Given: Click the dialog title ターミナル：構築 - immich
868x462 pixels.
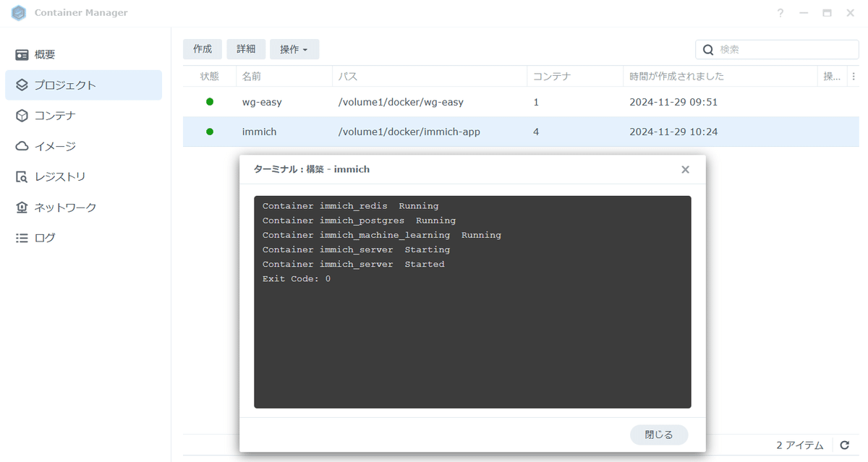Looking at the screenshot, I should 311,169.
